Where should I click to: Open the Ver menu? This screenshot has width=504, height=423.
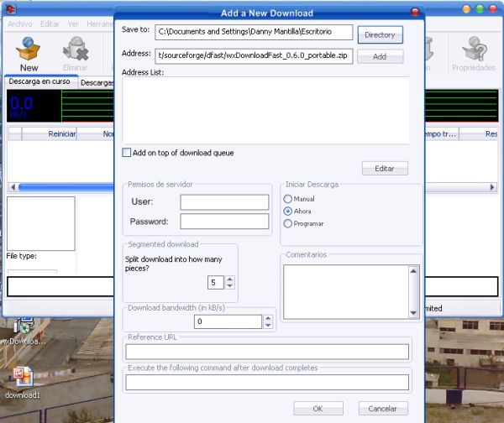pyautogui.click(x=73, y=24)
